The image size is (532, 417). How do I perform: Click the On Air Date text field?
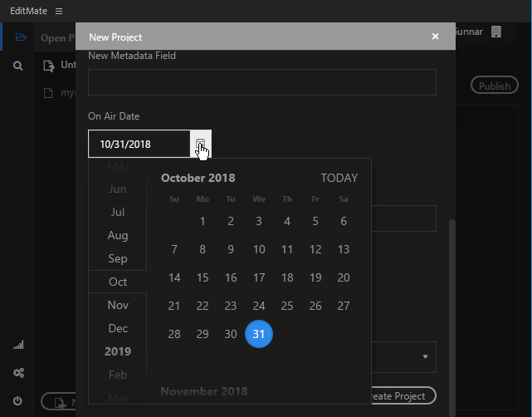139,144
